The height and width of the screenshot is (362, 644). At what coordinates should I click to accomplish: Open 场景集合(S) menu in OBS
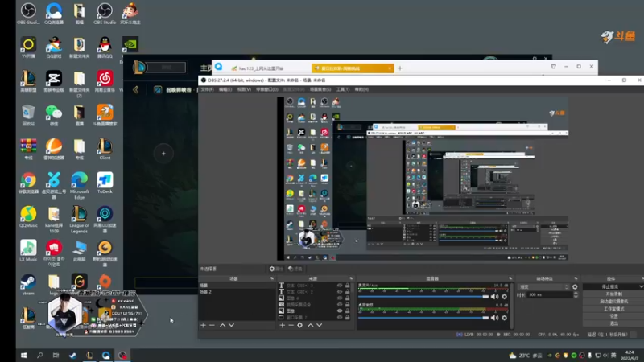tap(320, 89)
